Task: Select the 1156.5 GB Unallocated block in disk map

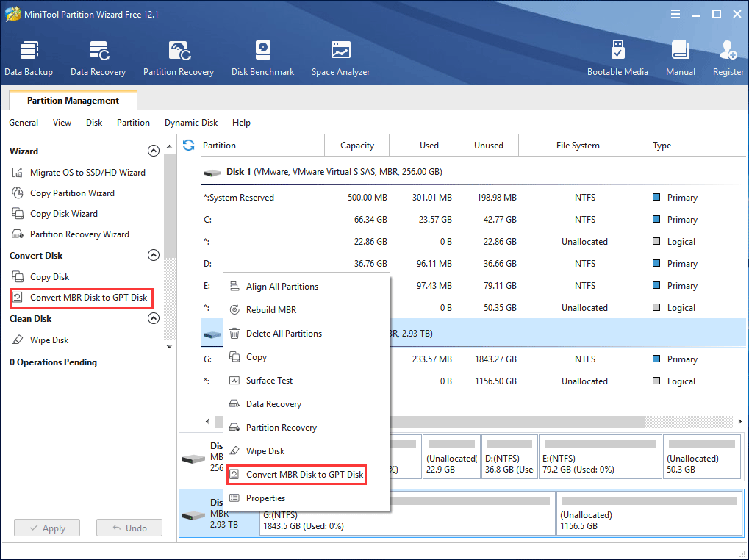Action: 649,514
